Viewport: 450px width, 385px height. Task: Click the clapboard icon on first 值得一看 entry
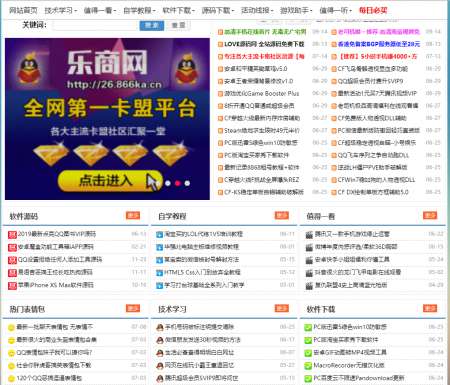point(309,235)
